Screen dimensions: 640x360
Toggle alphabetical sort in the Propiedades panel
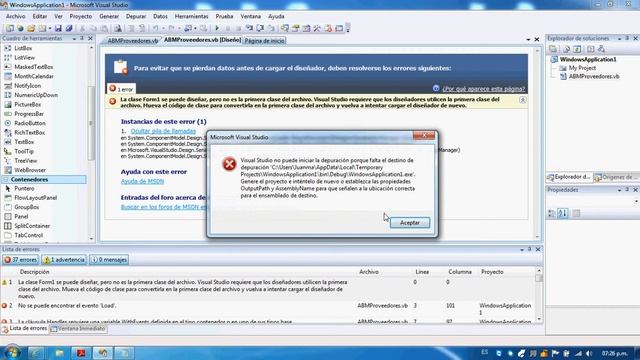[x=563, y=213]
